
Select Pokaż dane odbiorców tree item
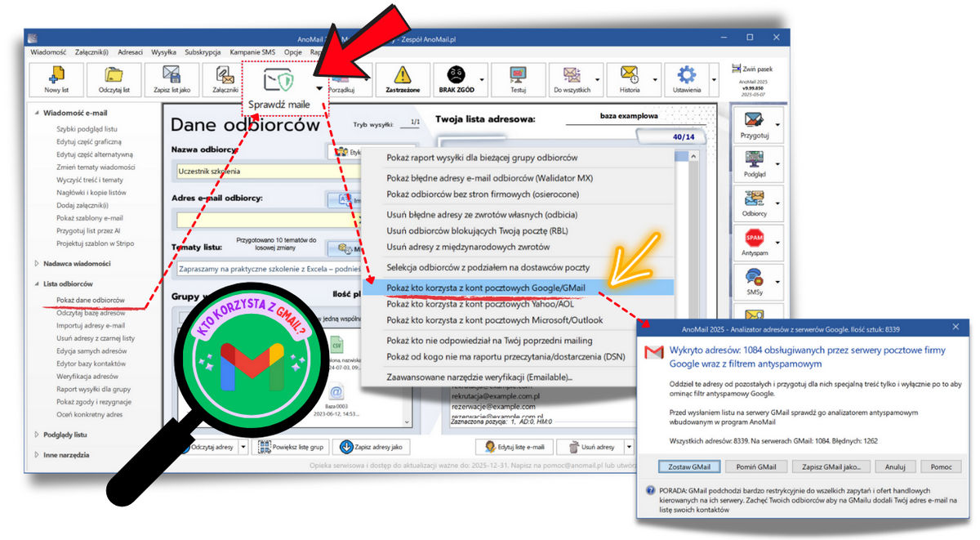tap(91, 300)
